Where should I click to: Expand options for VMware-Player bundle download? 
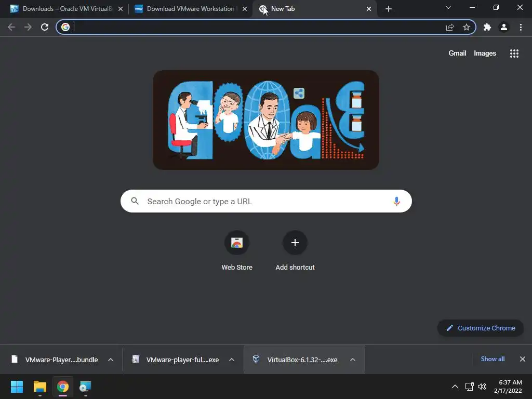[x=111, y=360]
